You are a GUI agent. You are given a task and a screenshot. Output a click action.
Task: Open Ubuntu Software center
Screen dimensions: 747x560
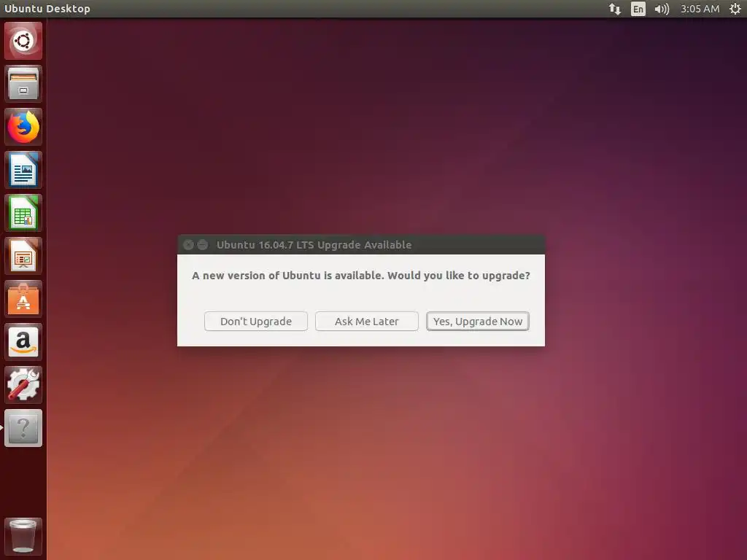[23, 299]
